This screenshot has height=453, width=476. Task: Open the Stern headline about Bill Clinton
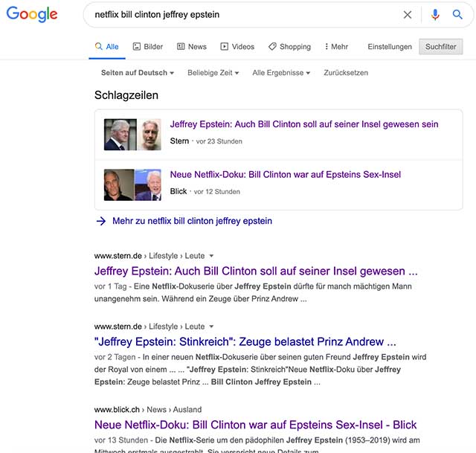[304, 124]
